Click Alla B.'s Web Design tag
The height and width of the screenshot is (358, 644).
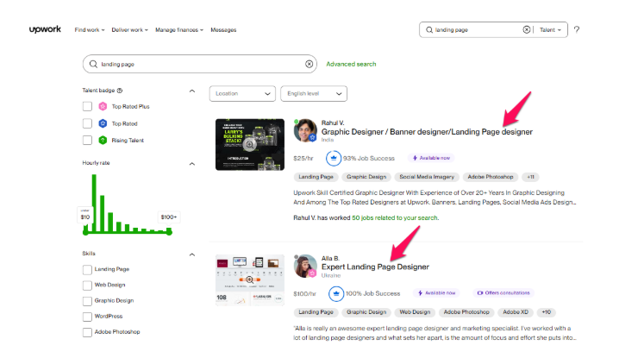[415, 312]
